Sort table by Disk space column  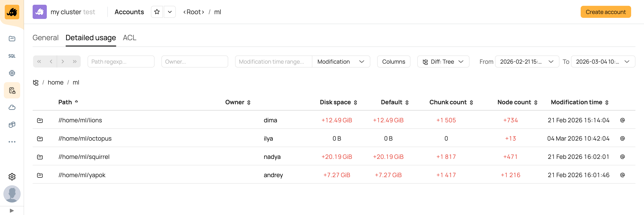[x=338, y=102]
